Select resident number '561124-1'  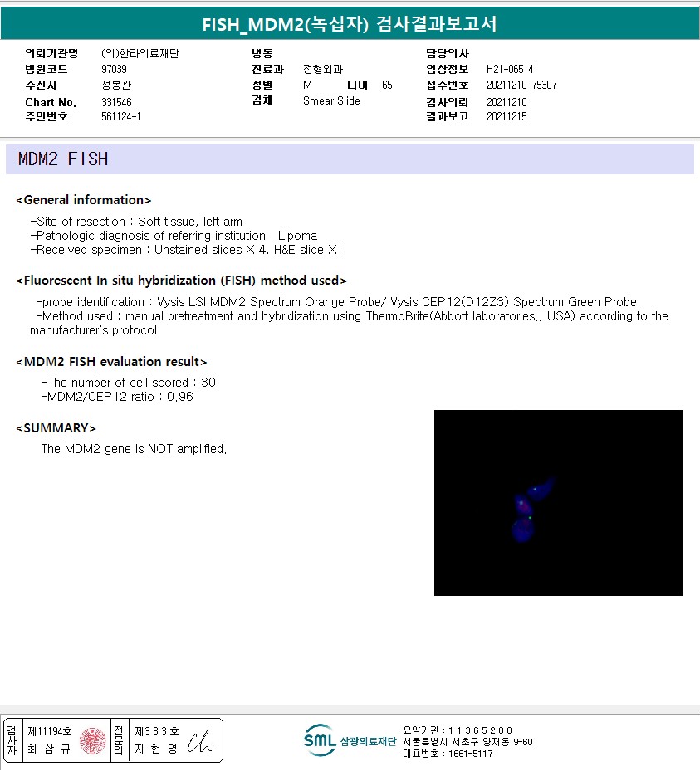point(121,116)
